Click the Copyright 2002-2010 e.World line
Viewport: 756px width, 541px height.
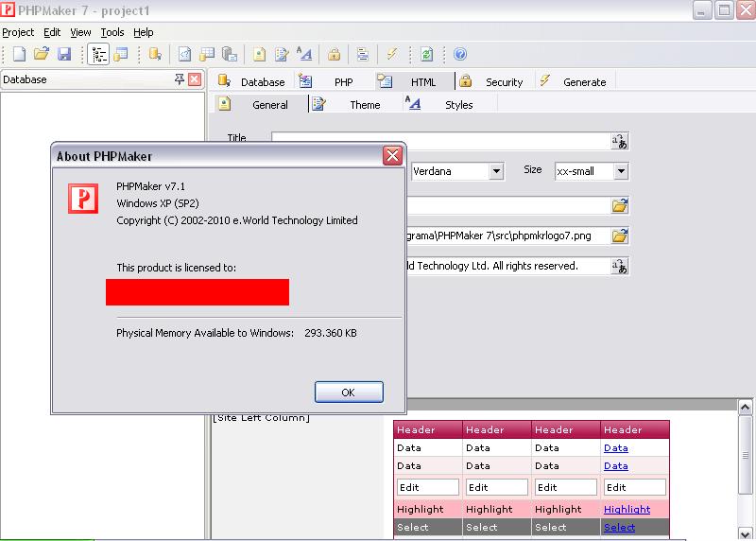click(x=237, y=220)
